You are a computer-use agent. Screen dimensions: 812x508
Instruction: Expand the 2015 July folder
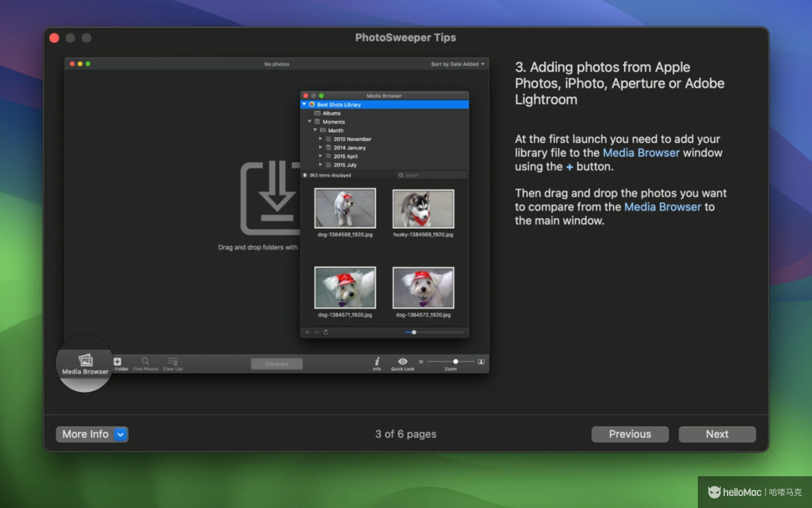pos(321,164)
